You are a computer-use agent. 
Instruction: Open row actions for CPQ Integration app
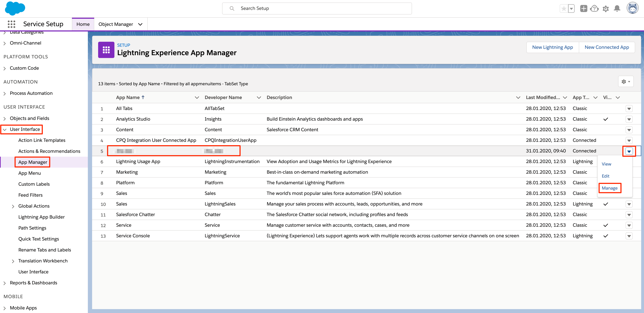coord(629,141)
